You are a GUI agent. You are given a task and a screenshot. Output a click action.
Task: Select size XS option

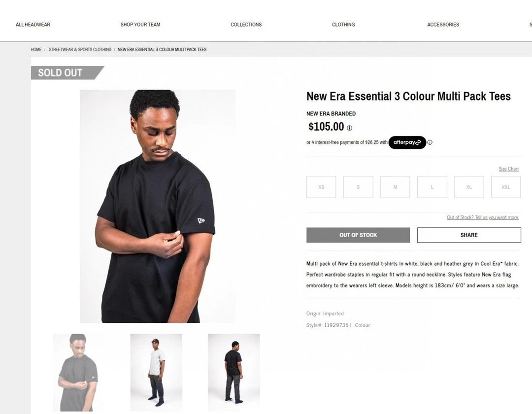coord(321,187)
